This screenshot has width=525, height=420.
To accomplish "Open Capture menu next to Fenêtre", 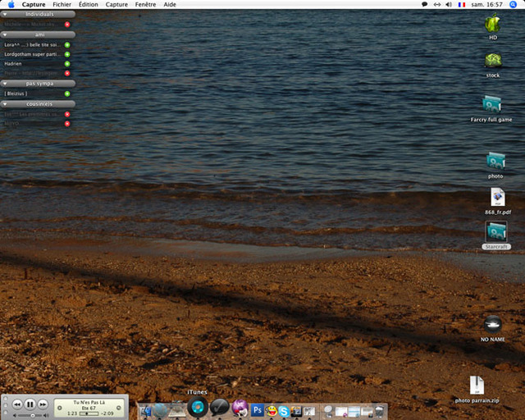I will click(x=116, y=5).
